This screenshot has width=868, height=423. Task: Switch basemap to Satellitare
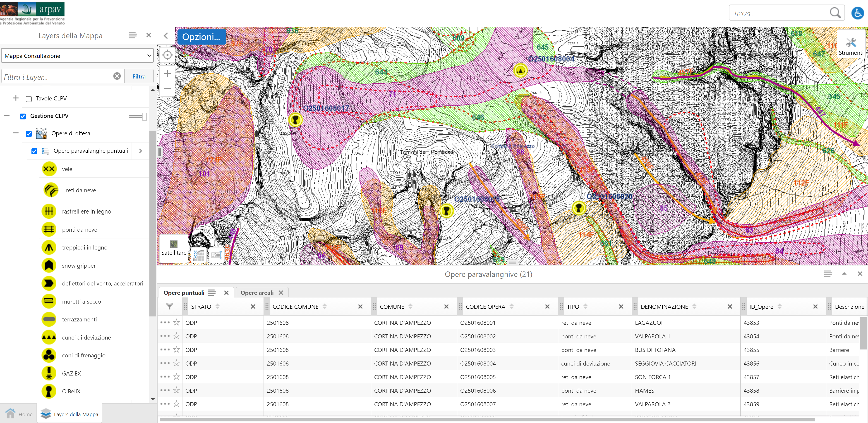click(x=174, y=248)
